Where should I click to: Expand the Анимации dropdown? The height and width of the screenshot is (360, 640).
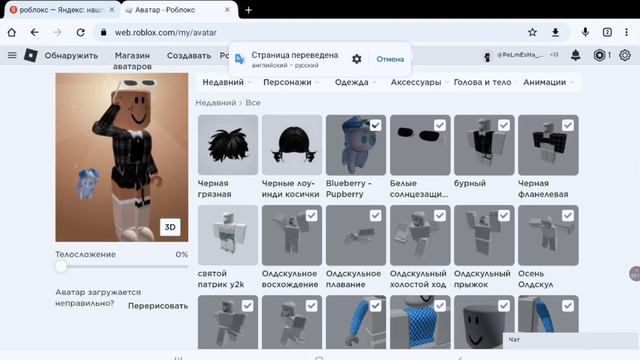tap(548, 82)
